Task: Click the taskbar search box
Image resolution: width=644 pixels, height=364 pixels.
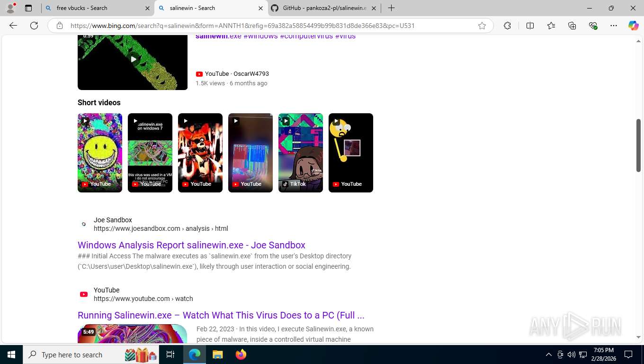Action: 91,355
